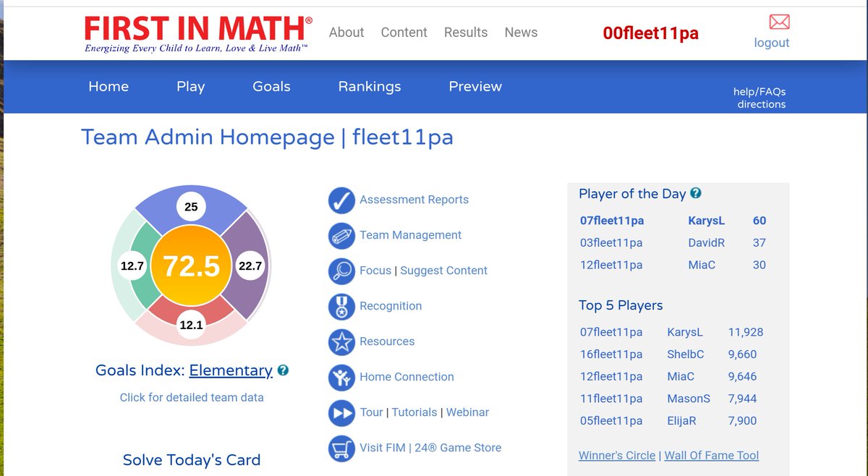Select player 07fleet11pa in Top 5 Players
This screenshot has width=868, height=476.
(x=611, y=333)
